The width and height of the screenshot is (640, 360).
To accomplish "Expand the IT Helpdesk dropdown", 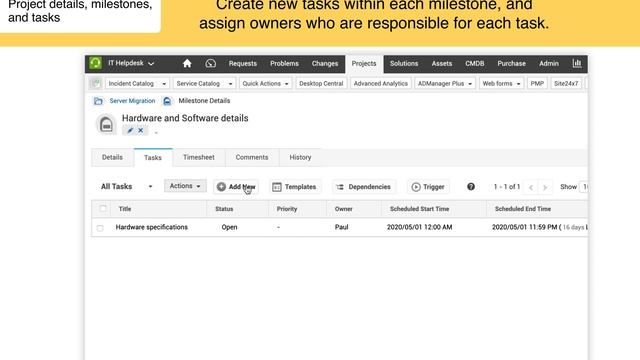I will pos(131,63).
